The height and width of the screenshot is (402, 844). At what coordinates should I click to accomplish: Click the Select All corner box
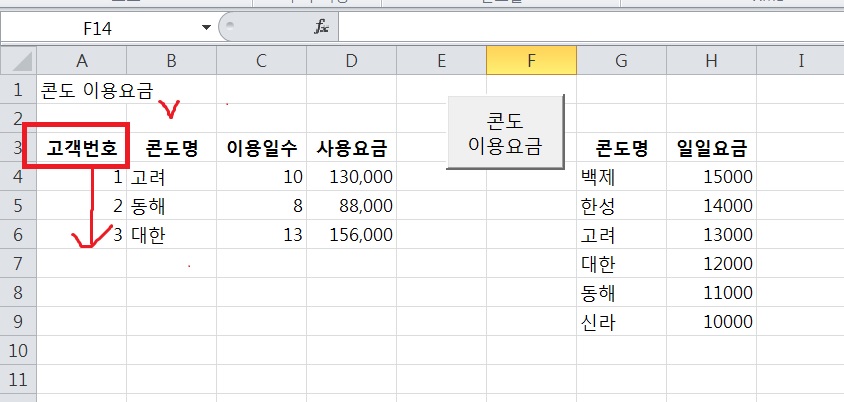pos(18,61)
